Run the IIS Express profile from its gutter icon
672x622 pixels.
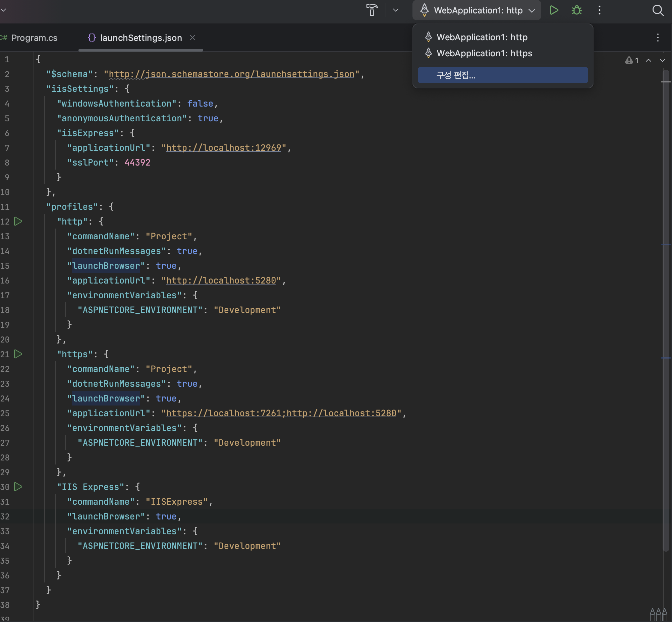coord(18,486)
